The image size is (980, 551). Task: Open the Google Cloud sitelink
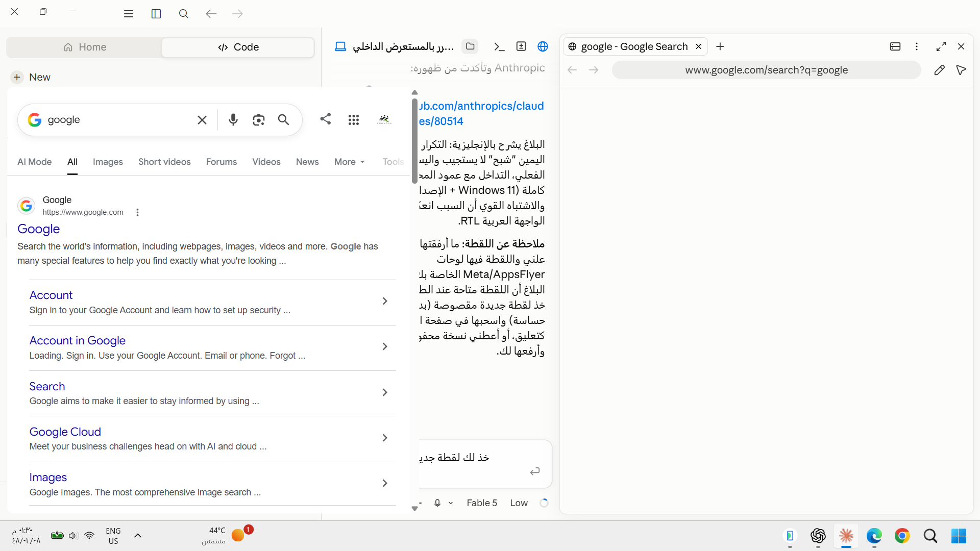click(65, 432)
